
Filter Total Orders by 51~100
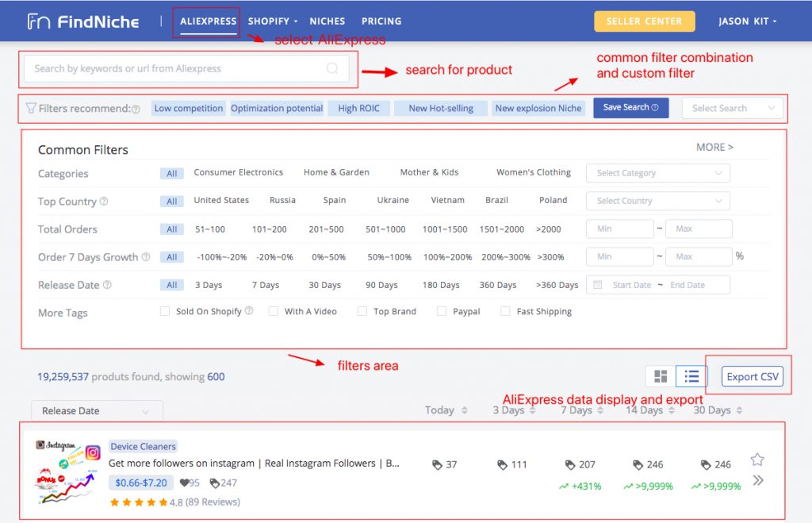click(209, 229)
